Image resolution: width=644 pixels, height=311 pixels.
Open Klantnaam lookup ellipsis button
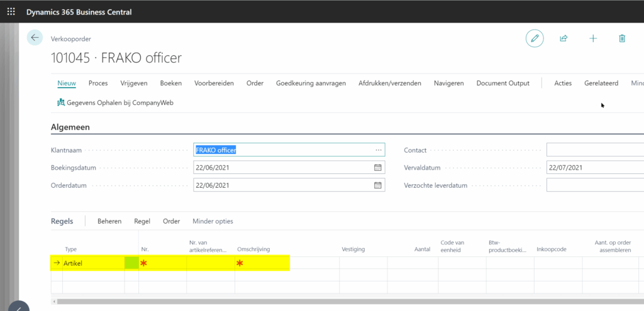coord(378,150)
